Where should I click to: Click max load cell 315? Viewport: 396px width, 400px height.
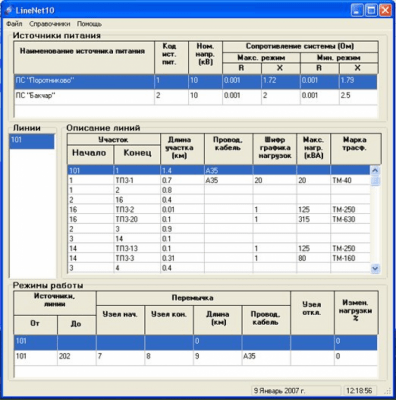[x=314, y=219]
